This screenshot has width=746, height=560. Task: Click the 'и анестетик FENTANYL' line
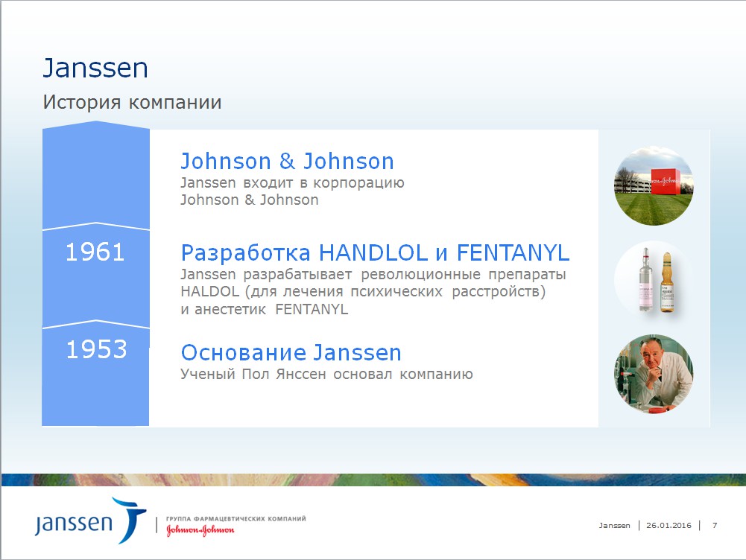point(265,310)
